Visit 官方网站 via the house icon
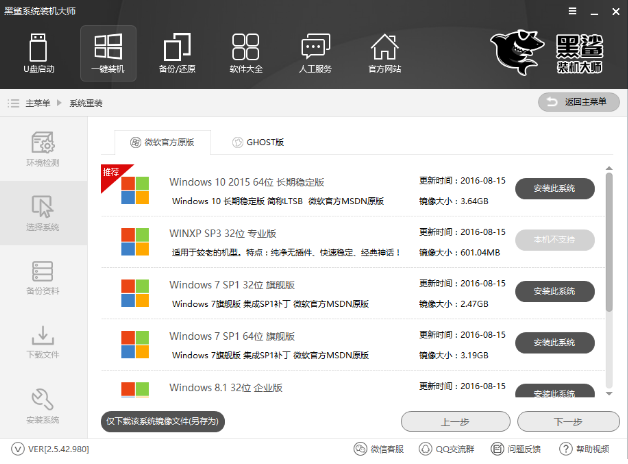Image resolution: width=628 pixels, height=464 pixels. point(384,53)
